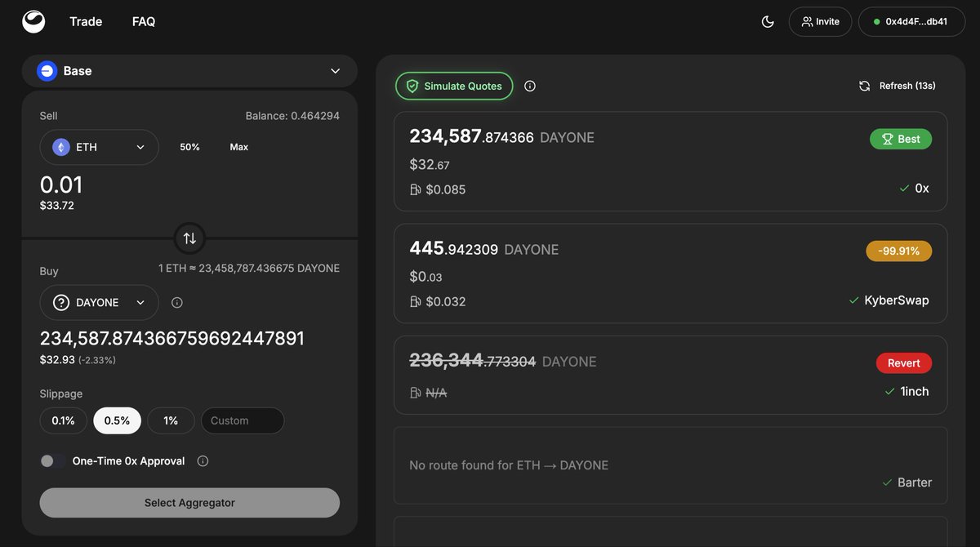Click the Ethereum icon in the sell selector

(61, 147)
